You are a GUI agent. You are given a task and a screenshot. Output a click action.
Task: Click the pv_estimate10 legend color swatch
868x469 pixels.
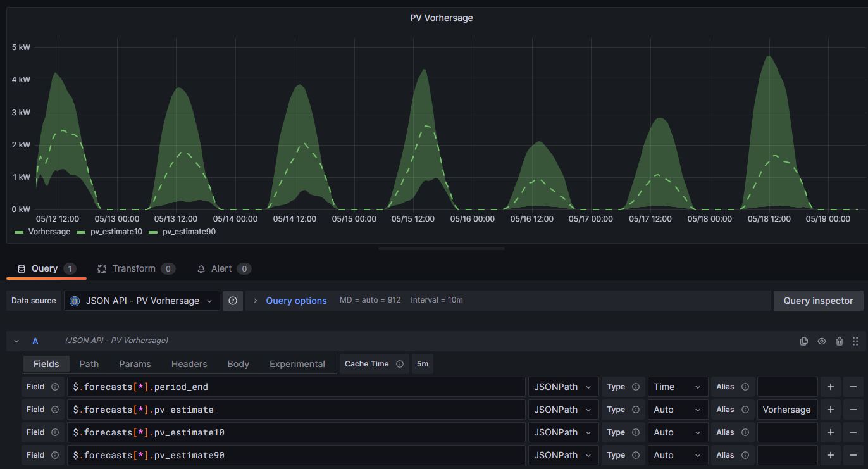81,232
